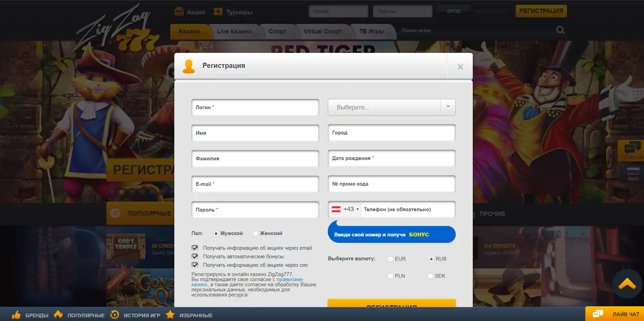Uncheck email promotions info checkbox
644x321 pixels.
[x=195, y=248]
